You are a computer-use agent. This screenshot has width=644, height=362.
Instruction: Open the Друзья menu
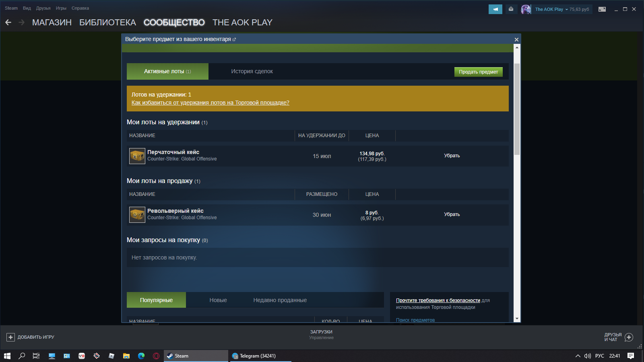(43, 8)
